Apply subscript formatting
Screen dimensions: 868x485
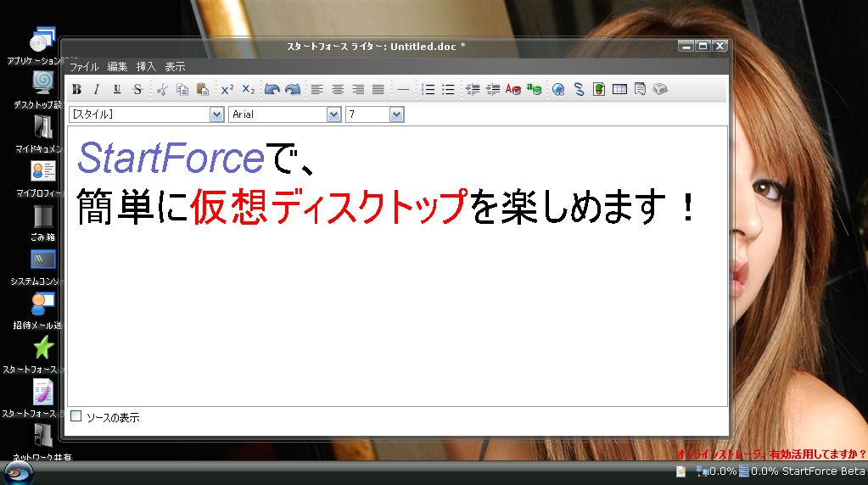point(249,89)
